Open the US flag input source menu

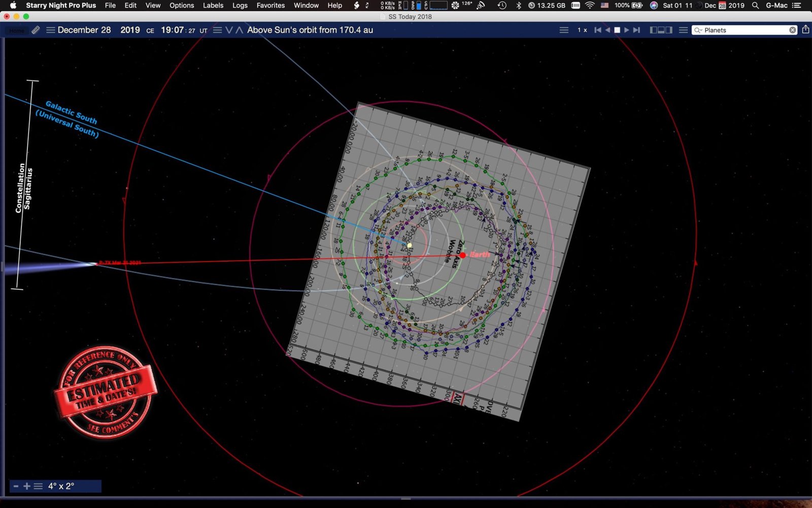coord(604,5)
